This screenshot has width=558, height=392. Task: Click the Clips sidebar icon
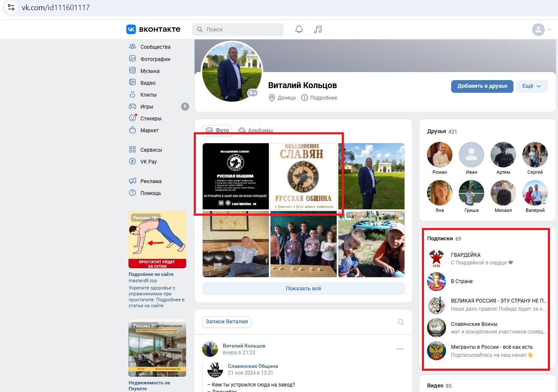[132, 95]
